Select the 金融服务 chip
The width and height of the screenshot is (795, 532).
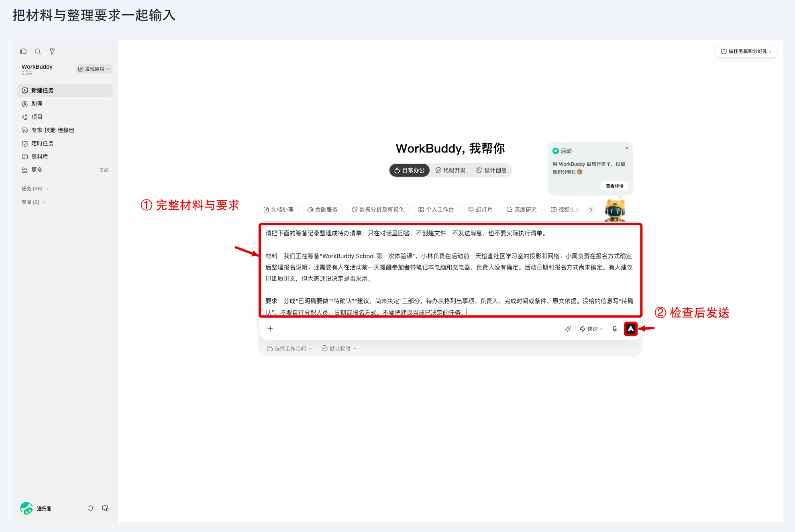322,210
